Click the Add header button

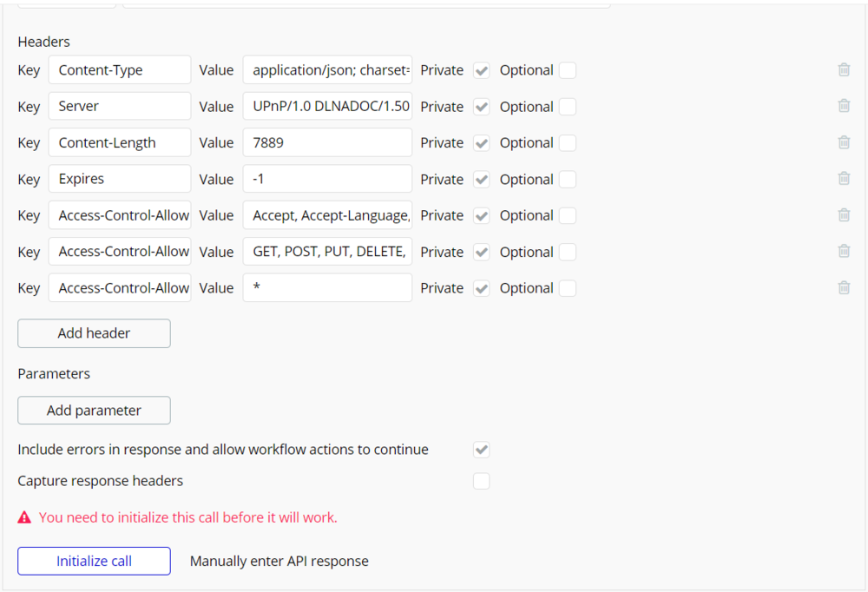click(x=94, y=333)
